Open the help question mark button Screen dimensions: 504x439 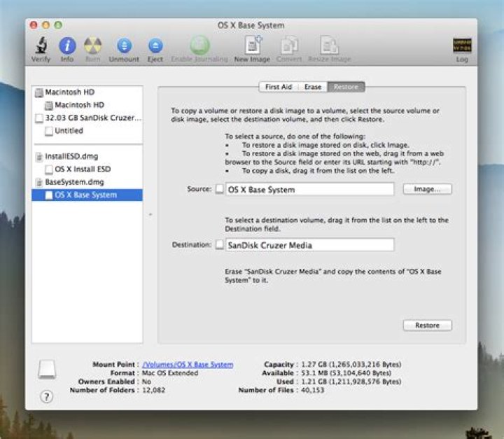[47, 396]
